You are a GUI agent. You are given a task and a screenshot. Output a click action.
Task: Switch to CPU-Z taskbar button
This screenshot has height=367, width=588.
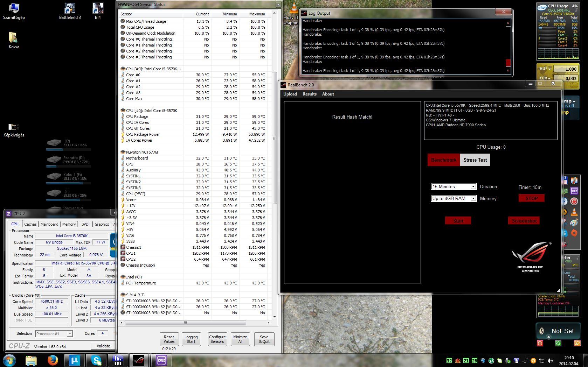pyautogui.click(x=161, y=360)
